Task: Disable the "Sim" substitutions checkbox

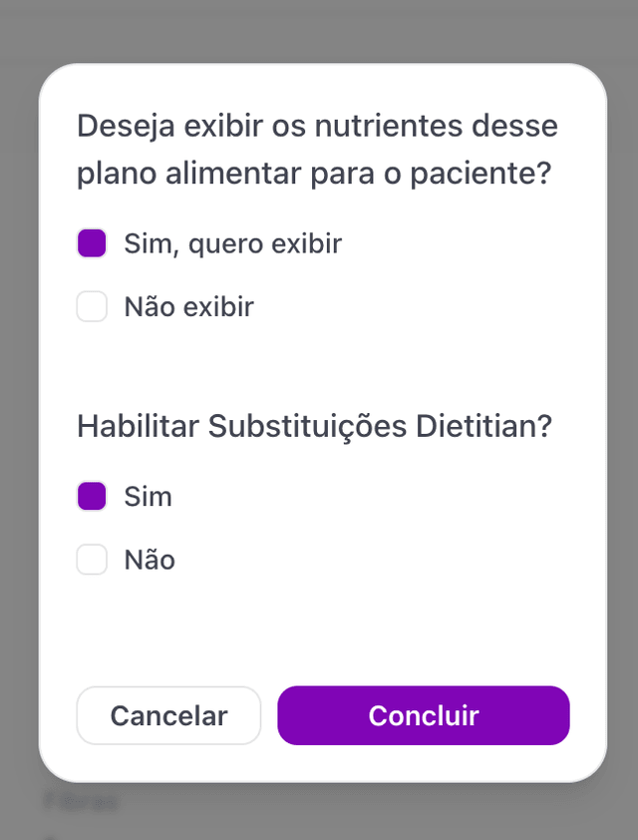Action: click(92, 496)
